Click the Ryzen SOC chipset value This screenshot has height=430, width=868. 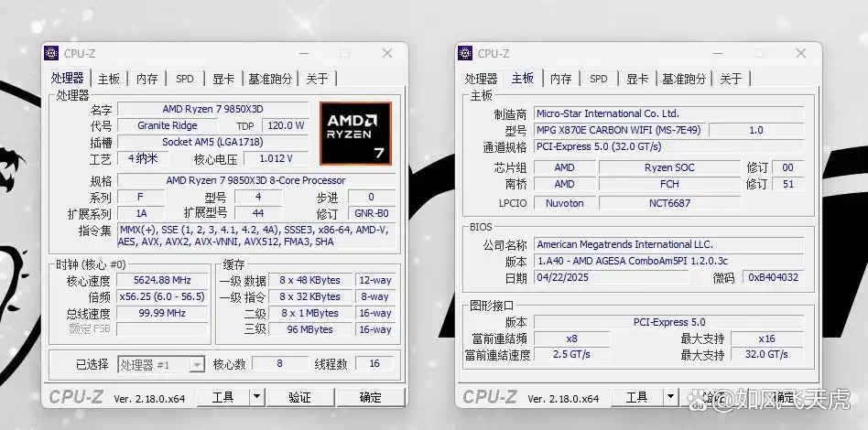[x=669, y=167]
